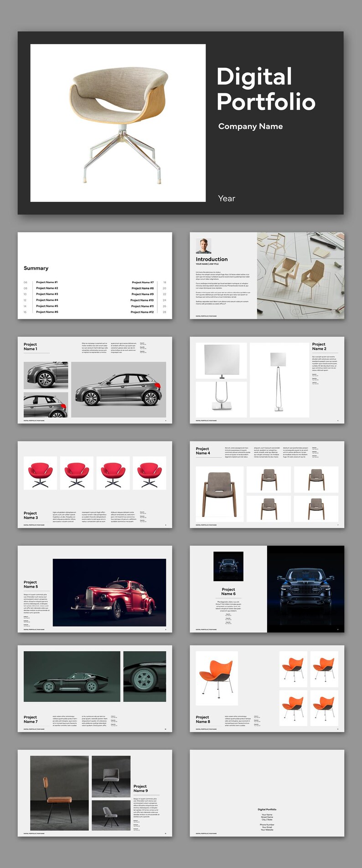Select "Project Name #4" in summary list
This screenshot has height=868, width=362.
(47, 300)
